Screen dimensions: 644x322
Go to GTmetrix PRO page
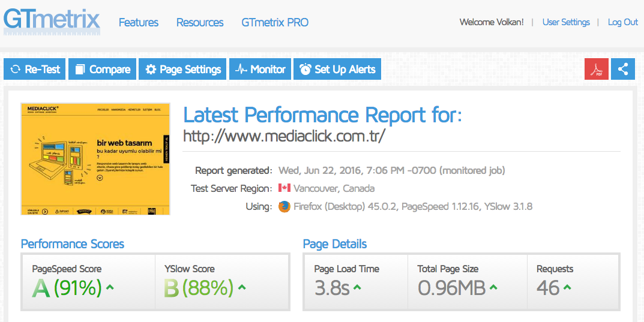pyautogui.click(x=275, y=23)
